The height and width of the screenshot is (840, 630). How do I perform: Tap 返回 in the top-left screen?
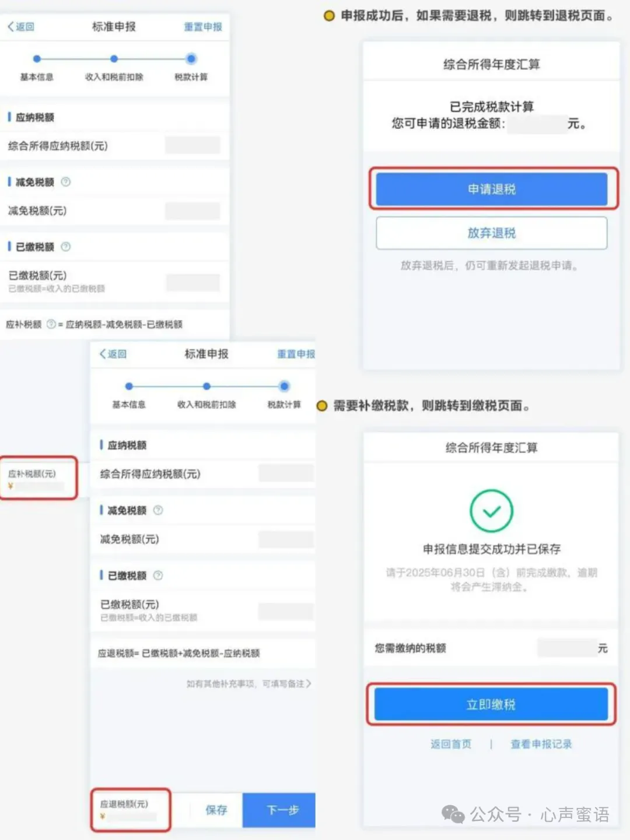tap(21, 27)
